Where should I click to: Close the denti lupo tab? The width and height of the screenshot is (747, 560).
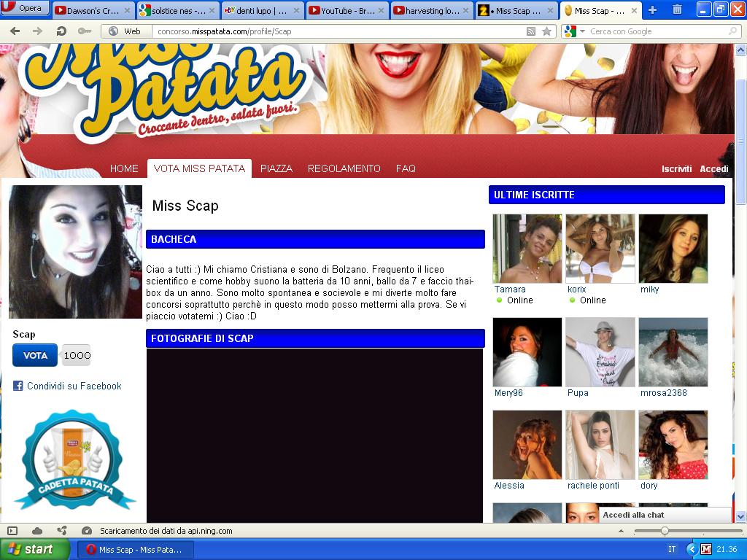coord(296,10)
